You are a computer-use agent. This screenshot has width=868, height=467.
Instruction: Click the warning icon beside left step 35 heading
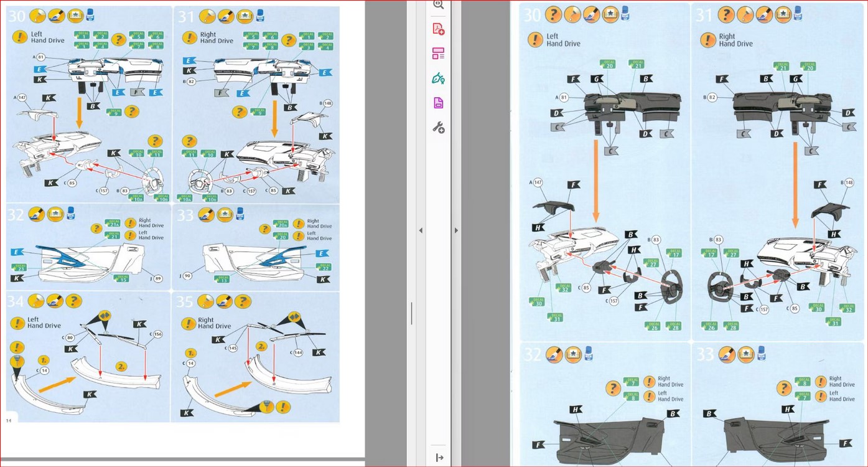pyautogui.click(x=188, y=324)
